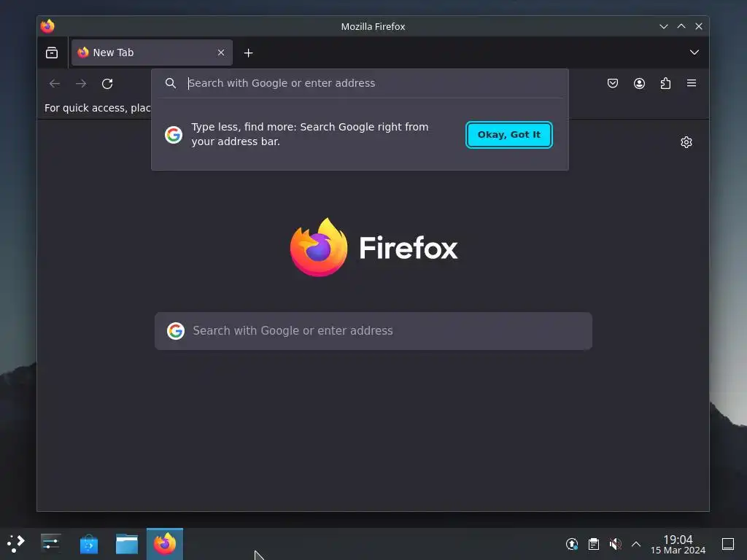The image size is (747, 560).
Task: Click the Firefox icon in title bar
Action: pos(47,26)
